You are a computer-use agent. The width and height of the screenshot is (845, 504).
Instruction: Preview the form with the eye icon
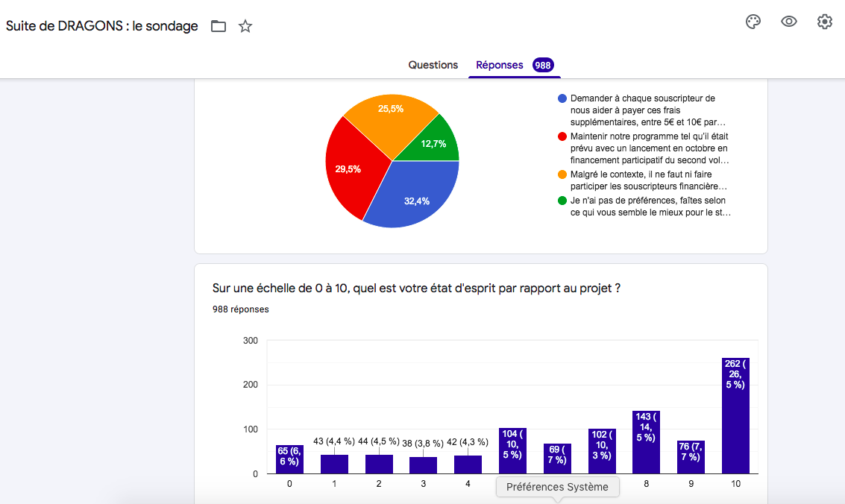pos(789,22)
